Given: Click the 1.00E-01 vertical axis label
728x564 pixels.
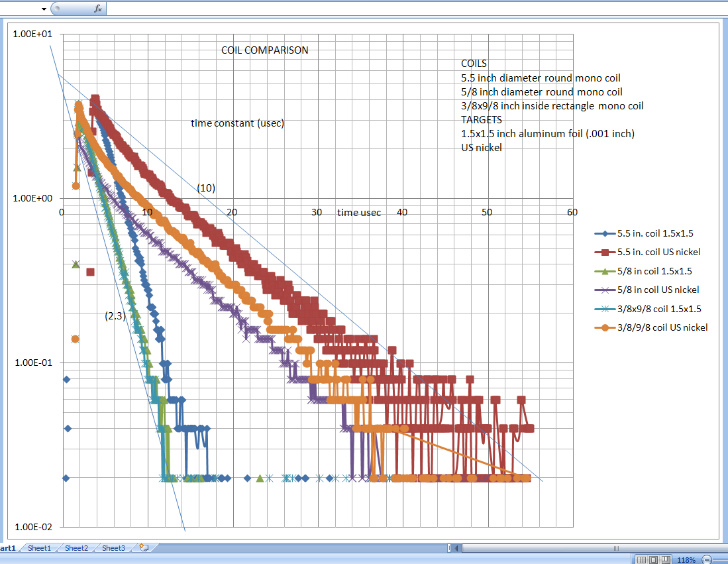Looking at the screenshot, I should 33,363.
